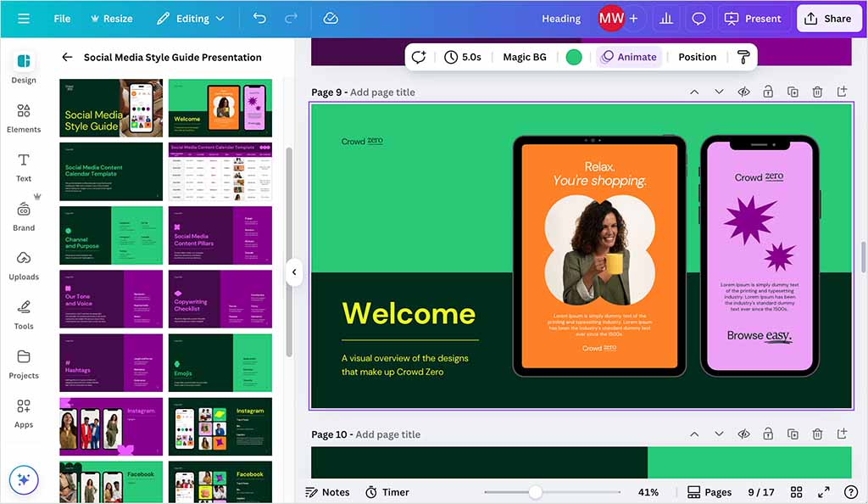Collapse the side panel with arrow handle
Image resolution: width=868 pixels, height=504 pixels.
click(x=293, y=272)
